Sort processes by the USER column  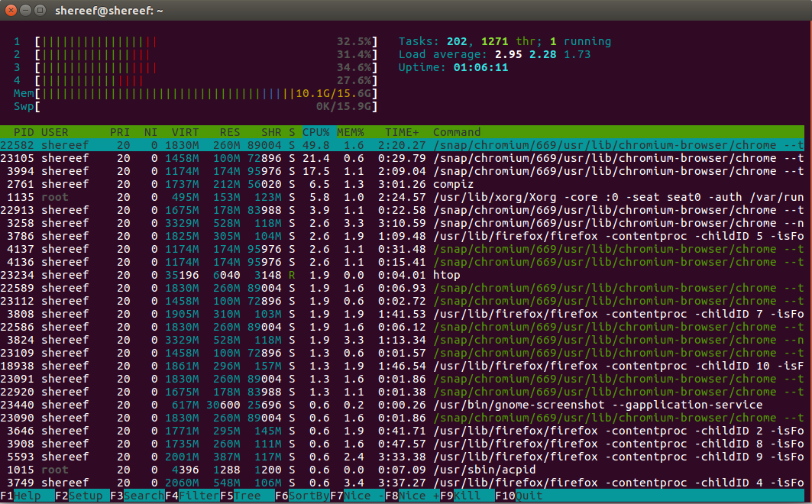[54, 131]
